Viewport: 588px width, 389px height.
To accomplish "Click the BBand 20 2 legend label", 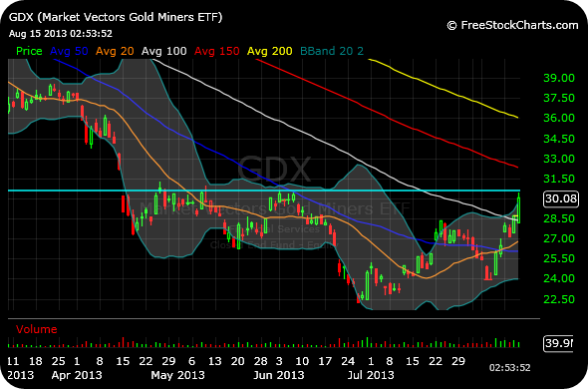I will [332, 51].
